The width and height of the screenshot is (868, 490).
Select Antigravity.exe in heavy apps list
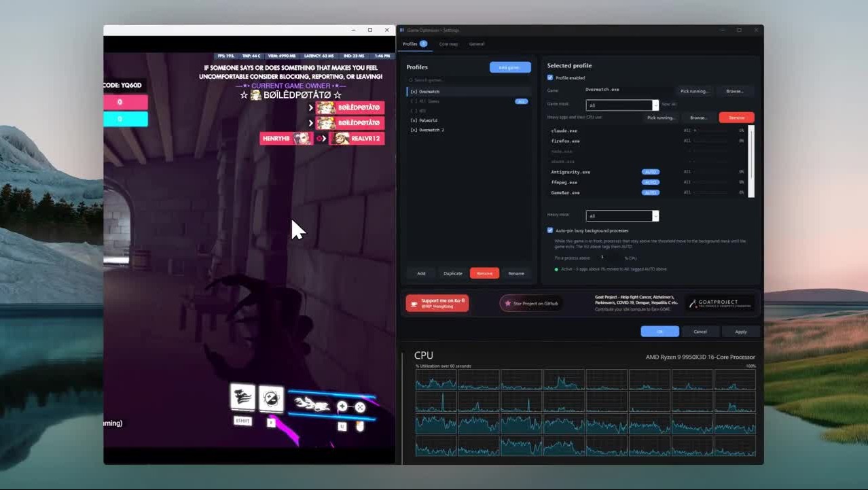571,172
